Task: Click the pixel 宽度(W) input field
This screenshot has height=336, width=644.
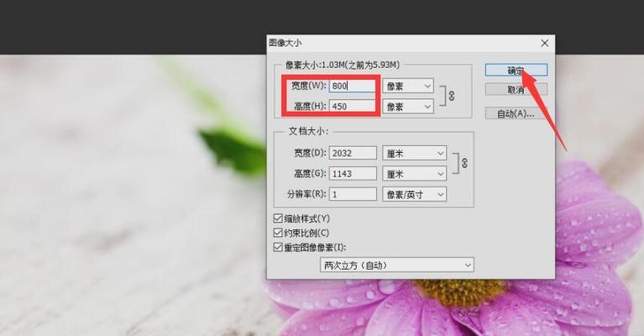Action: (352, 86)
